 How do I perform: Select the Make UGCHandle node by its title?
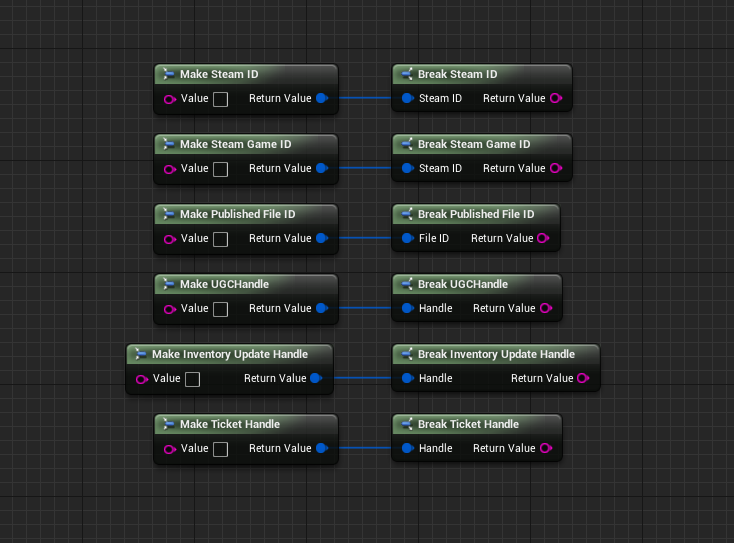pyautogui.click(x=224, y=284)
